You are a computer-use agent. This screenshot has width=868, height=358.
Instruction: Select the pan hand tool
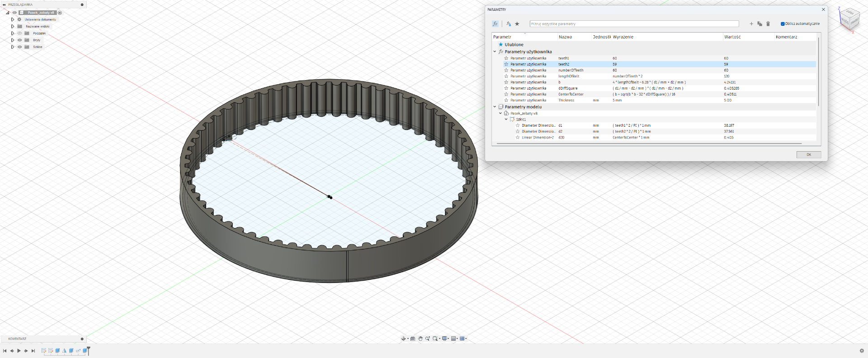pos(420,339)
